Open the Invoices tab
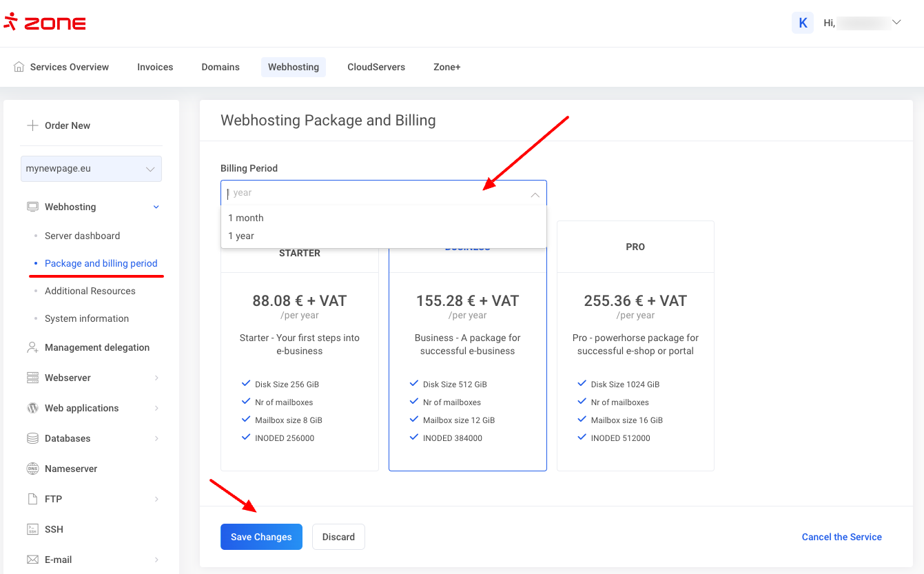 click(155, 67)
